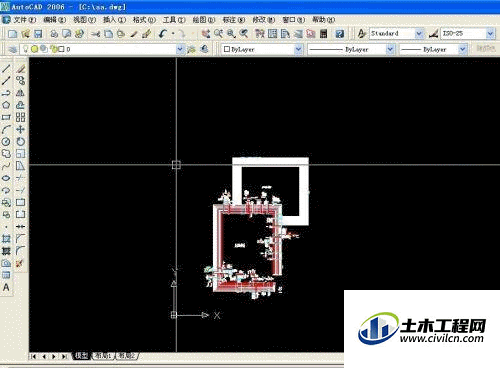The height and width of the screenshot is (368, 500).
Task: Switch to the Model tab
Action: (81, 356)
